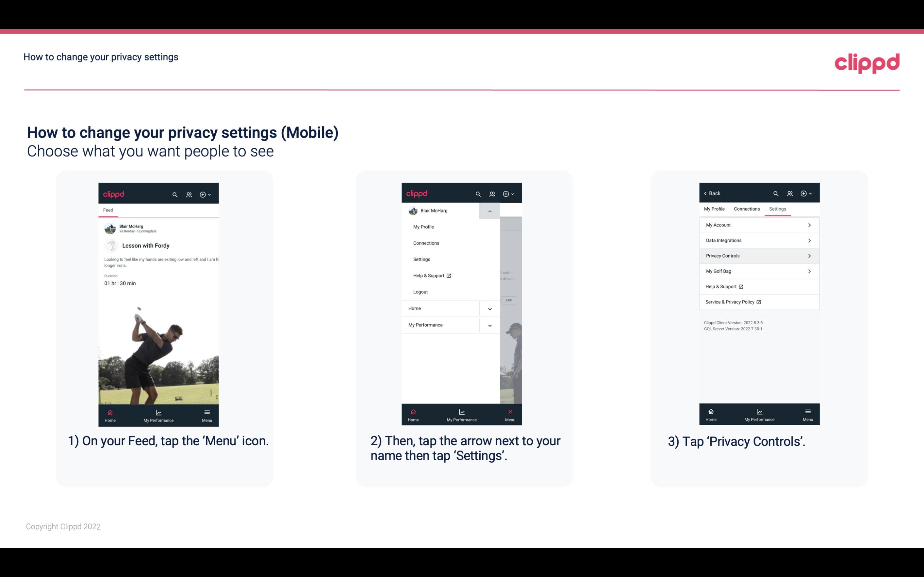This screenshot has width=924, height=577.
Task: Tap the close X icon in menu
Action: [x=509, y=411]
